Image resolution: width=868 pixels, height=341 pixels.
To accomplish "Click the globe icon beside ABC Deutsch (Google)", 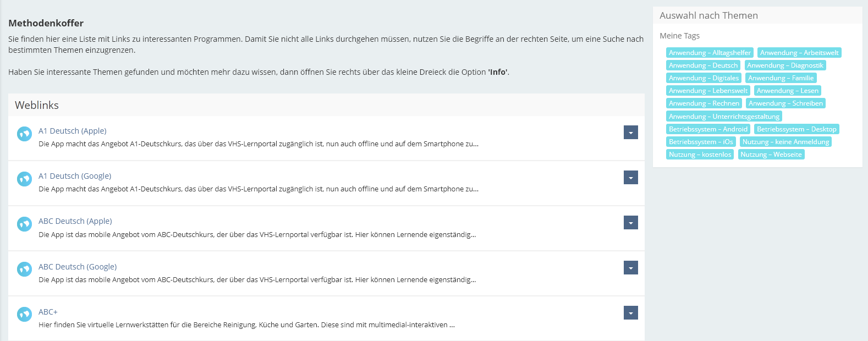I will (24, 269).
